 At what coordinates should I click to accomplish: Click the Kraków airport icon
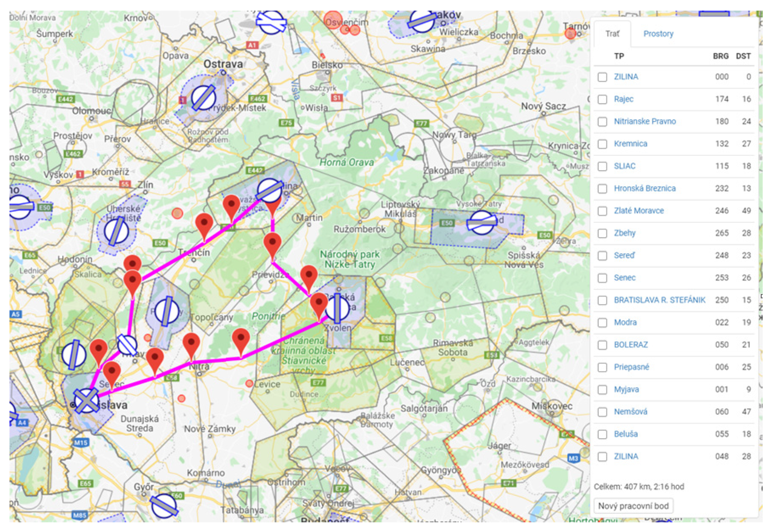tap(422, 20)
